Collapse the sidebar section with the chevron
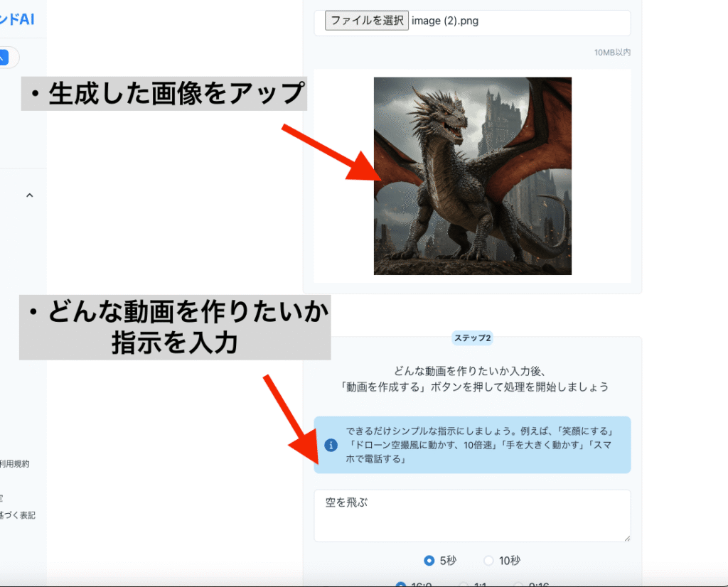The width and height of the screenshot is (728, 587). coord(30,195)
